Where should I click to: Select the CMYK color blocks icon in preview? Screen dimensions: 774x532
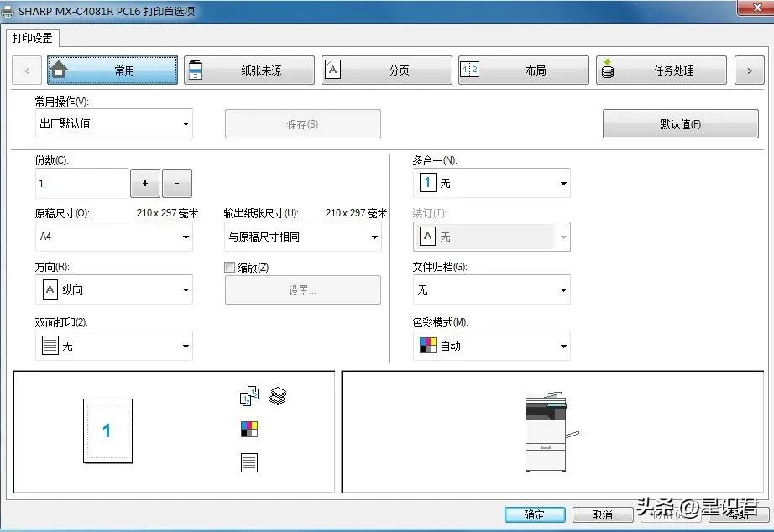click(x=248, y=429)
